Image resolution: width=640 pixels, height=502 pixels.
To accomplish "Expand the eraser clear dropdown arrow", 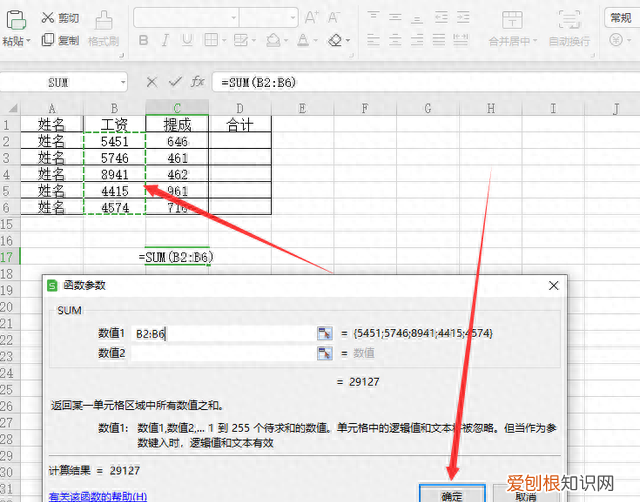I will tap(348, 40).
